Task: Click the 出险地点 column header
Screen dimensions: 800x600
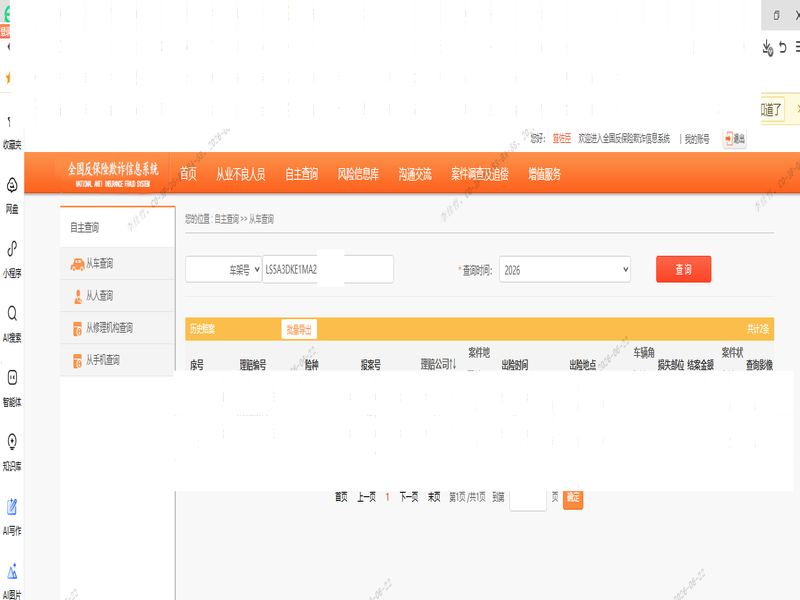Action: click(583, 365)
